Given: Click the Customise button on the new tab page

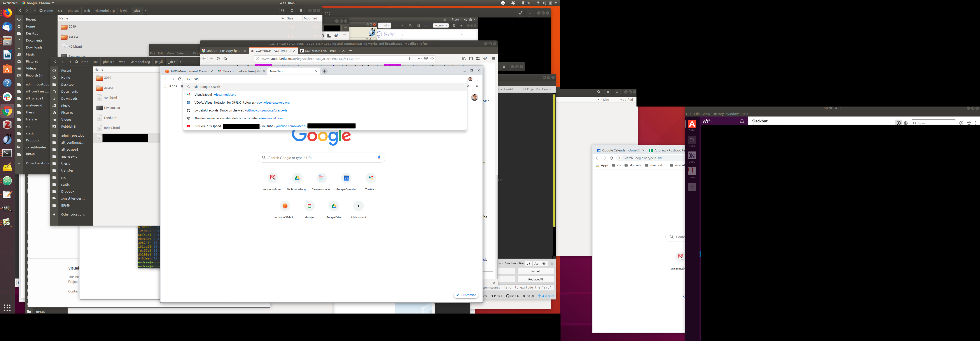Looking at the screenshot, I should coord(466,295).
